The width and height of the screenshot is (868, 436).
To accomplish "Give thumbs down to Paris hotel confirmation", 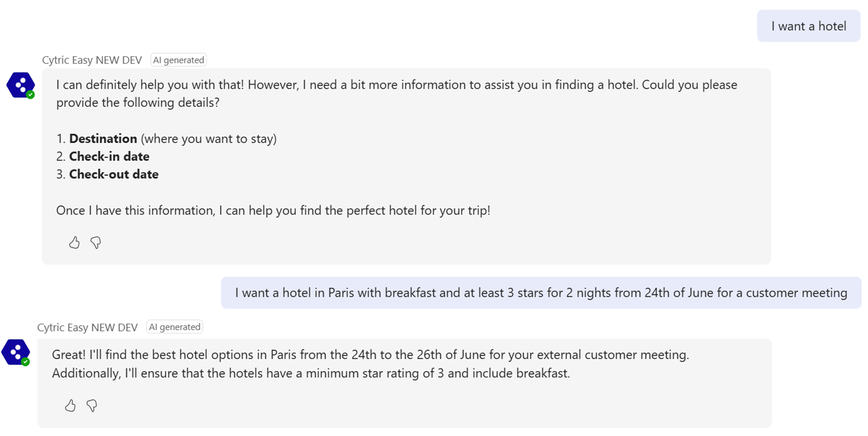I will [92, 406].
